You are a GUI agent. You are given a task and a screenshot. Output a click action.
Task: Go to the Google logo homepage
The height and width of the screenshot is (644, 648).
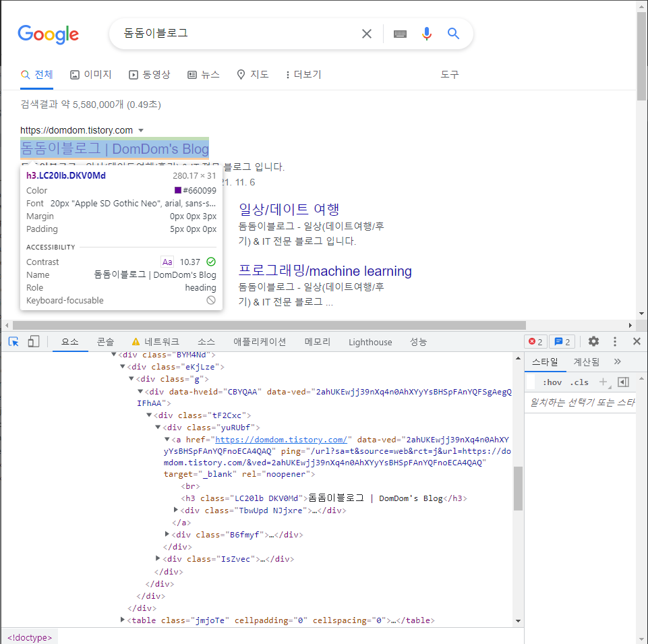(48, 34)
